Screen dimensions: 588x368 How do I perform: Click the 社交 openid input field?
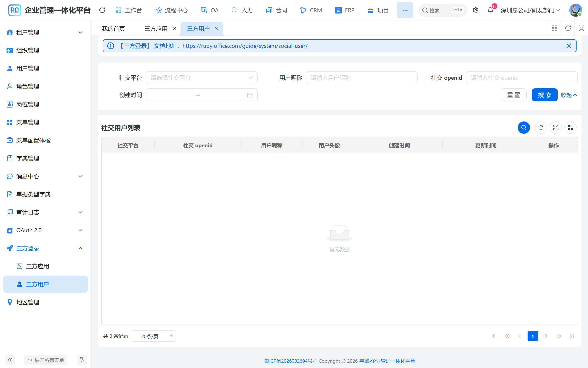point(522,78)
